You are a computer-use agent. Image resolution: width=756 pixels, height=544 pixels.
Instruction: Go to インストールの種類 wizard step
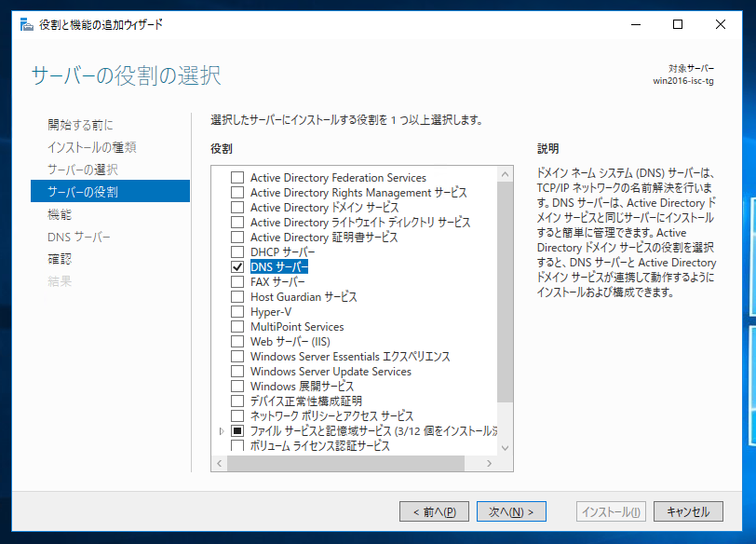pyautogui.click(x=91, y=147)
